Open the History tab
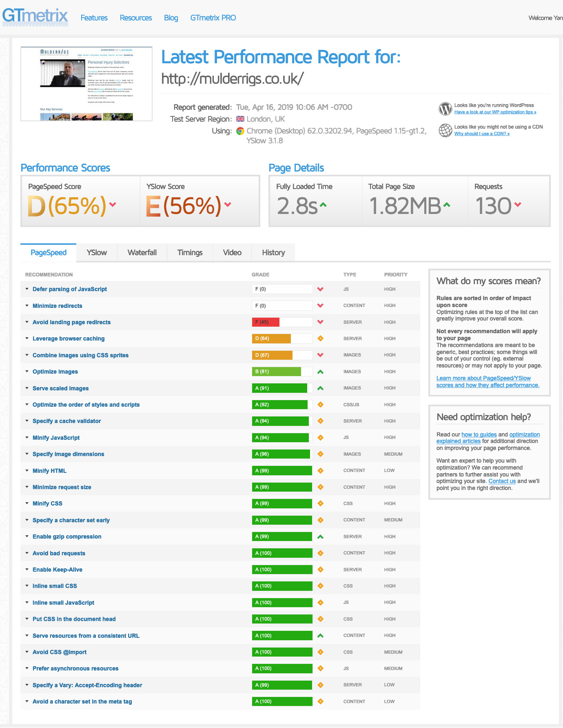The image size is (563, 728). [273, 252]
